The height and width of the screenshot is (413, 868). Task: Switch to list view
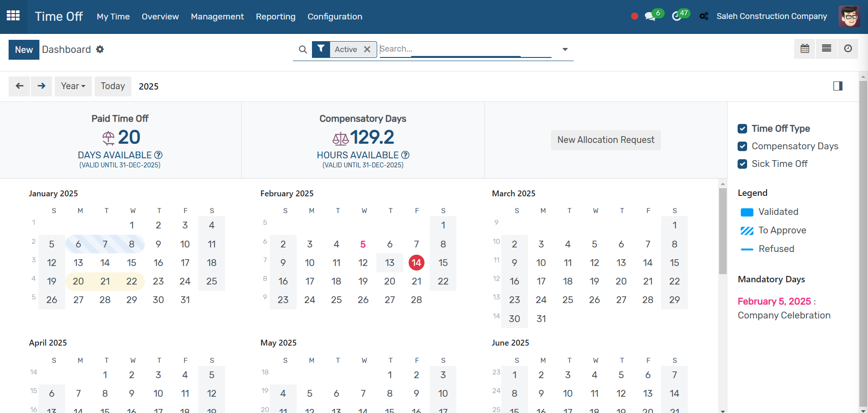click(826, 48)
